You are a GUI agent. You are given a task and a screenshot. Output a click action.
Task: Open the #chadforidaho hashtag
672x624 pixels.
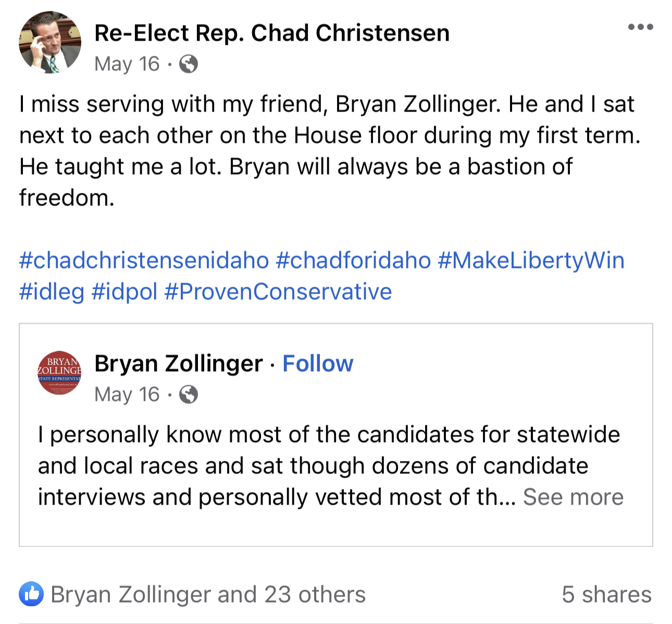point(354,260)
